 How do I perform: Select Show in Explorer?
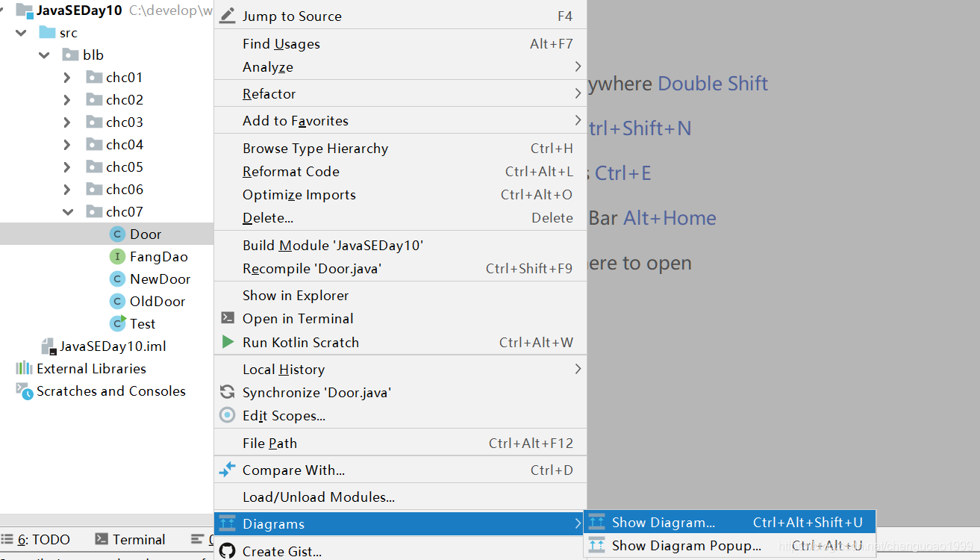(400, 295)
